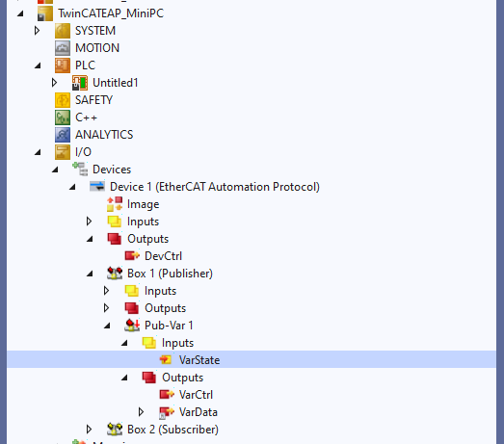Click the Inputs icon under Pub-Var 1
The height and width of the screenshot is (444, 504).
click(x=149, y=343)
